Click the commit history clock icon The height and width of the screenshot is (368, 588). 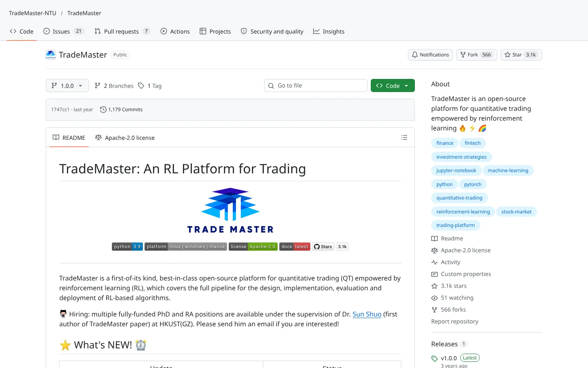coord(103,110)
